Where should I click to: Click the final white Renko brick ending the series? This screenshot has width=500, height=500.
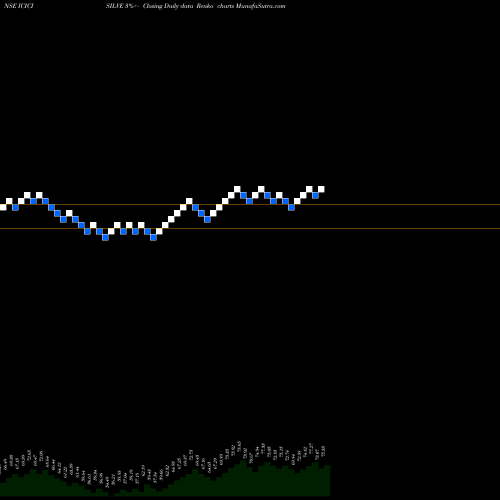(321, 189)
